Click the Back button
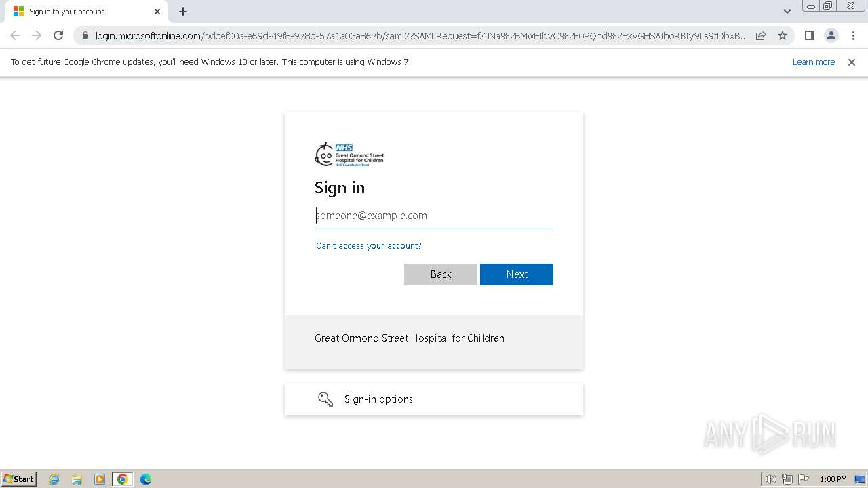 [x=441, y=274]
